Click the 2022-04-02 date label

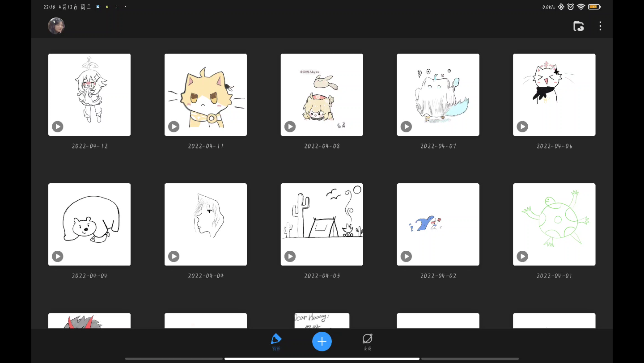pyautogui.click(x=438, y=276)
